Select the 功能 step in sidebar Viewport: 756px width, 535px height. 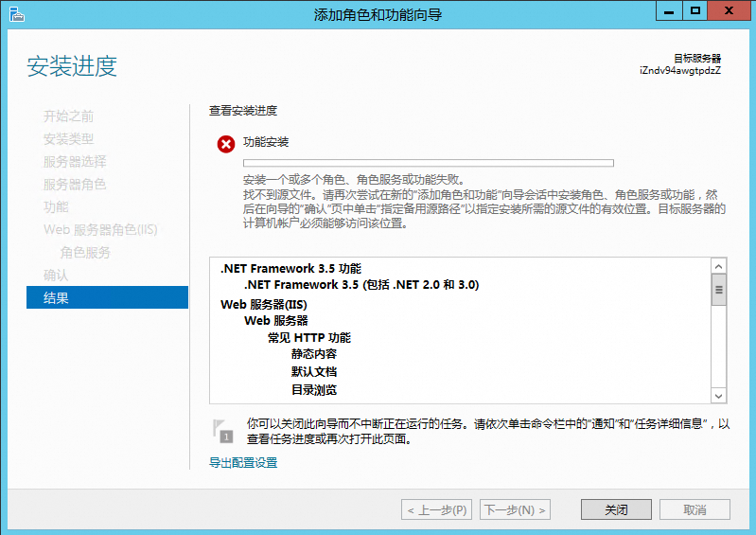pos(56,207)
